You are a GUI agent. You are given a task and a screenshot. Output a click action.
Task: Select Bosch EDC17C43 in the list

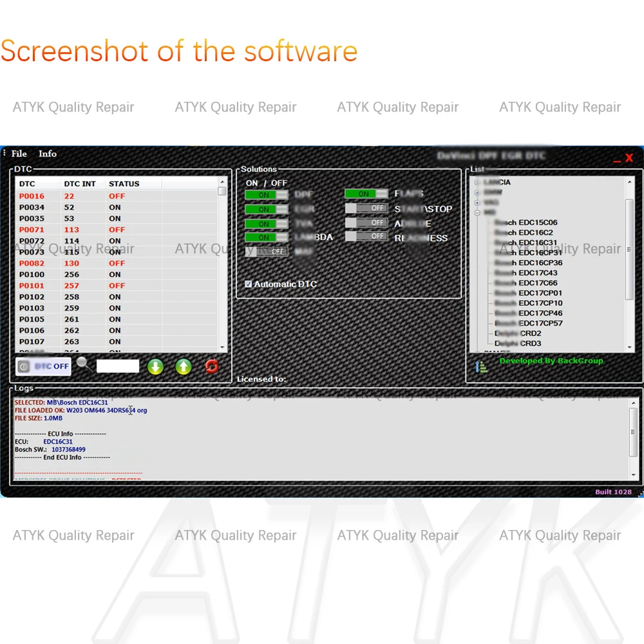[526, 272]
